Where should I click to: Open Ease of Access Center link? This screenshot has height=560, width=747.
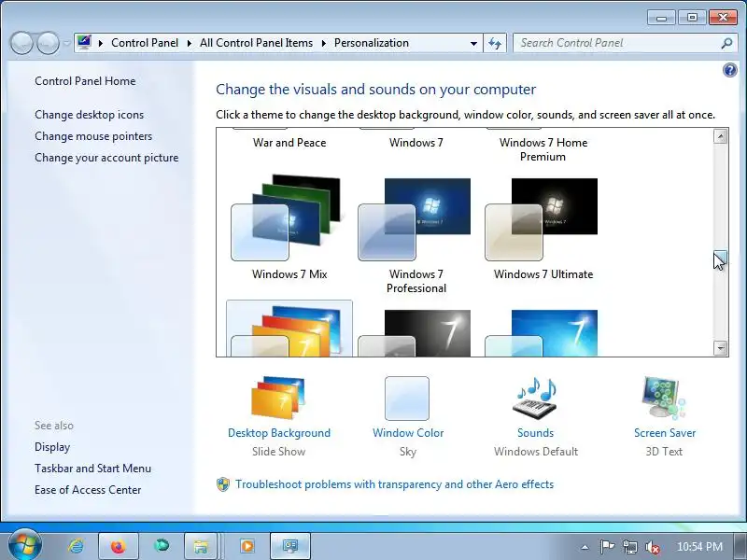[x=88, y=490]
